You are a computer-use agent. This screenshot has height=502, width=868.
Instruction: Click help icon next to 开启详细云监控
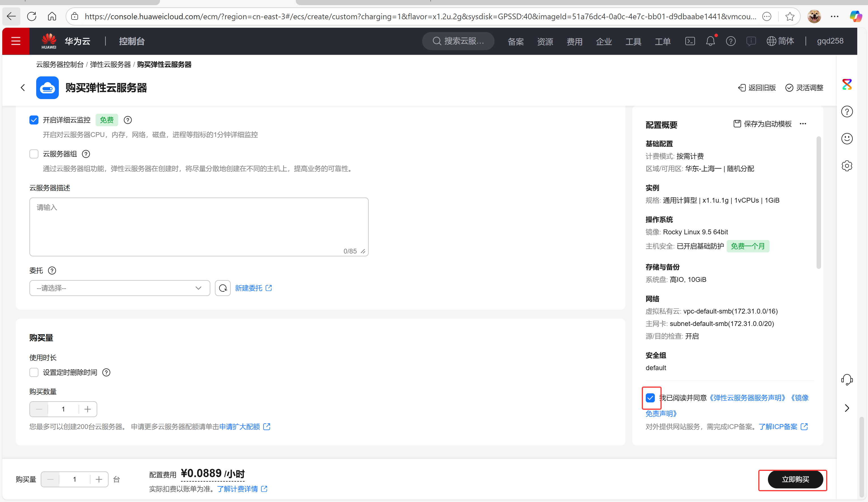(x=128, y=120)
